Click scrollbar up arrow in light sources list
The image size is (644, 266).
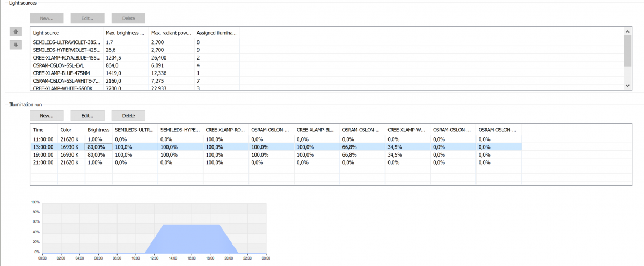628,32
